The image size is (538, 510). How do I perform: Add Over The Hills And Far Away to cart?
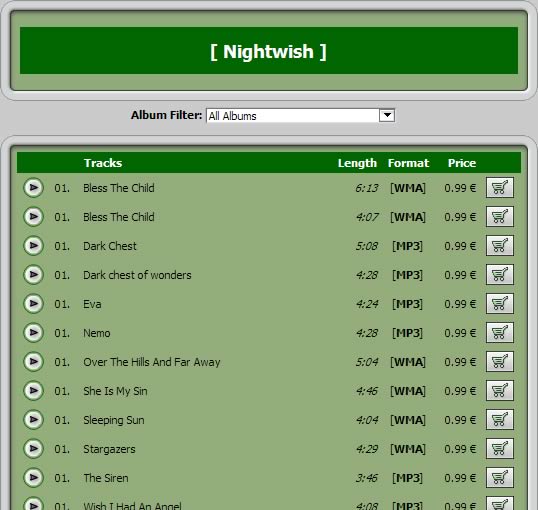500,361
